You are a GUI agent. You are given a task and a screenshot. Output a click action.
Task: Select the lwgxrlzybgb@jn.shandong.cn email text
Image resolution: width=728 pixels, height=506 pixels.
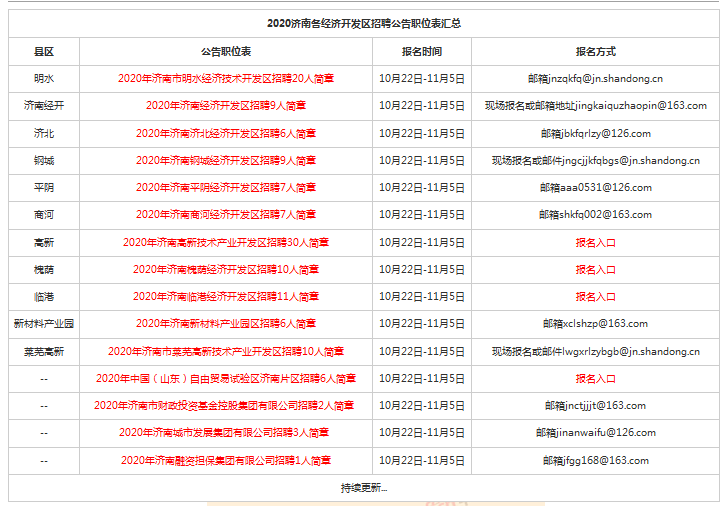pos(631,351)
